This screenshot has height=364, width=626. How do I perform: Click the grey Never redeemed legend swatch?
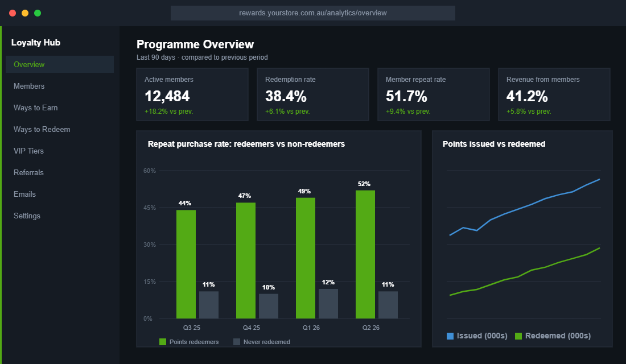(236, 342)
